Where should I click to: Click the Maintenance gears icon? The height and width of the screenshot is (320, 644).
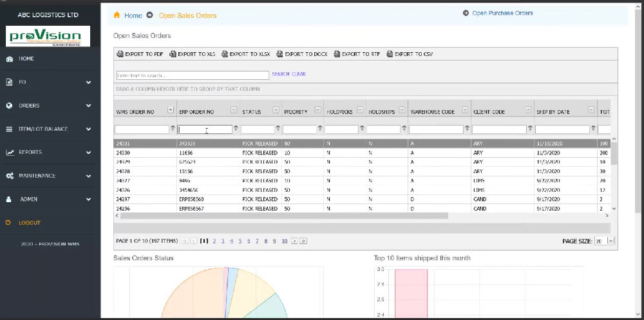(x=10, y=176)
